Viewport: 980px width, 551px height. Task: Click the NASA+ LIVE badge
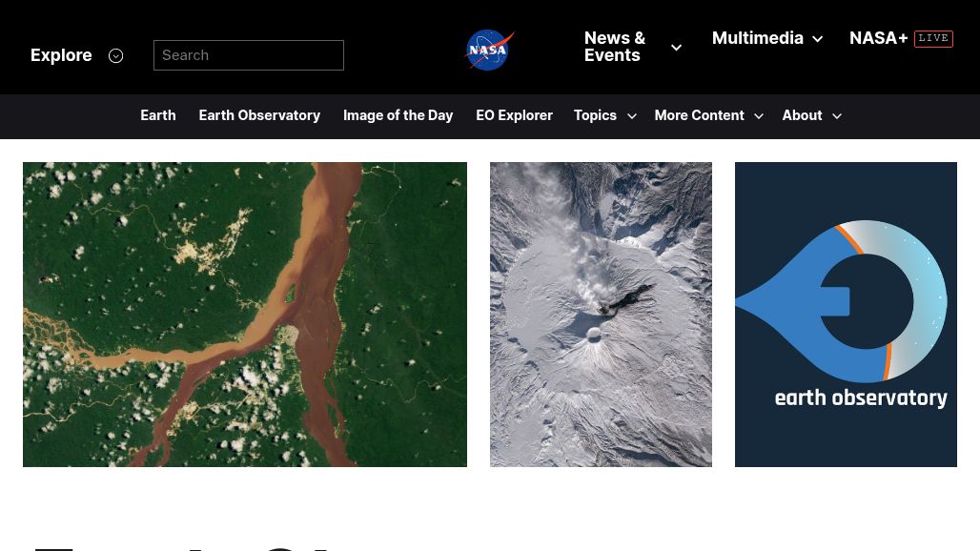933,38
